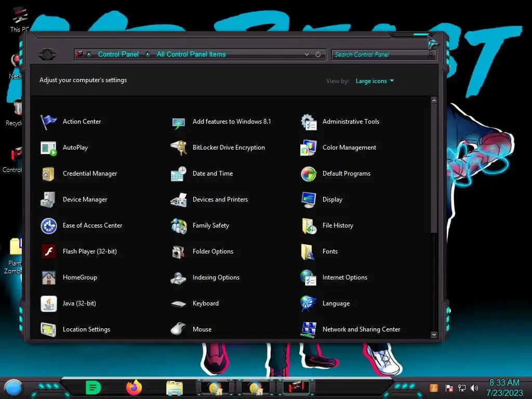Open File Explorer from the taskbar
This screenshot has width=532, height=399.
pyautogui.click(x=175, y=388)
